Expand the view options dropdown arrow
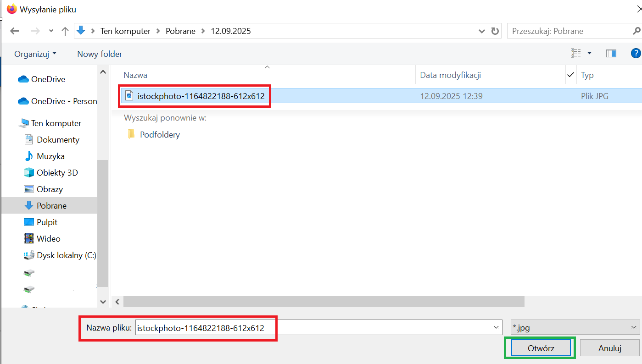The image size is (642, 364). coord(589,54)
